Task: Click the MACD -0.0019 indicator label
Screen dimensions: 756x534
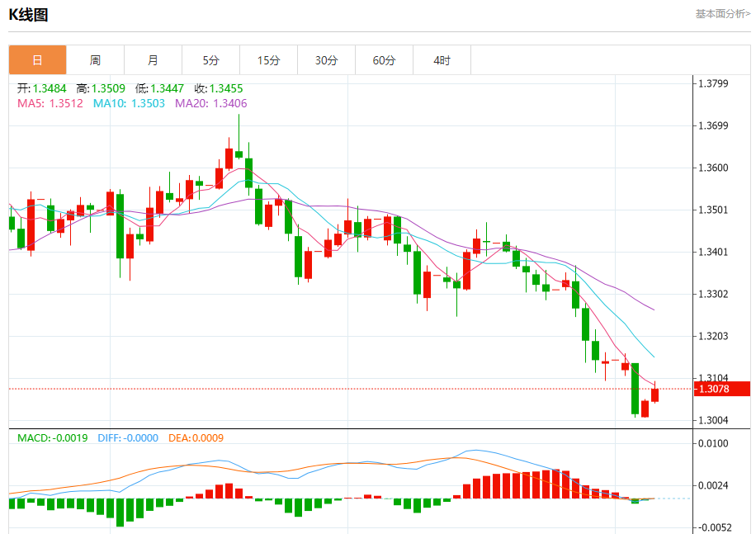Action: pos(52,437)
